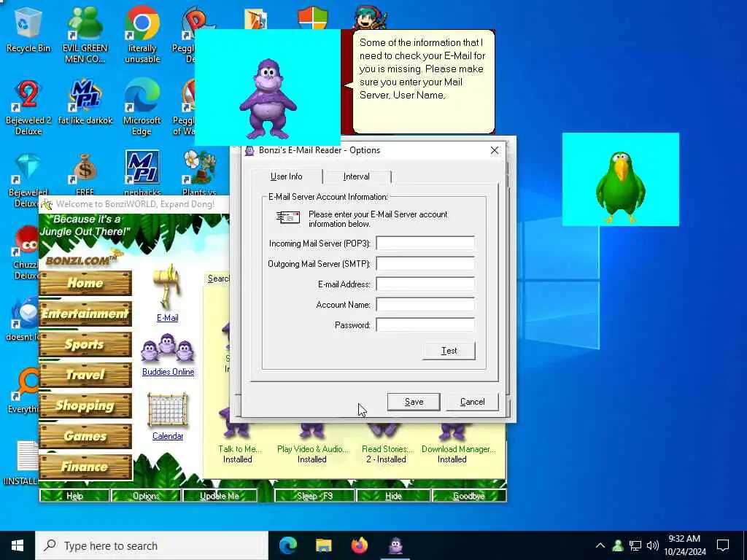Open the FREE money bag shortcut
This screenshot has width=747, height=560.
click(x=85, y=174)
